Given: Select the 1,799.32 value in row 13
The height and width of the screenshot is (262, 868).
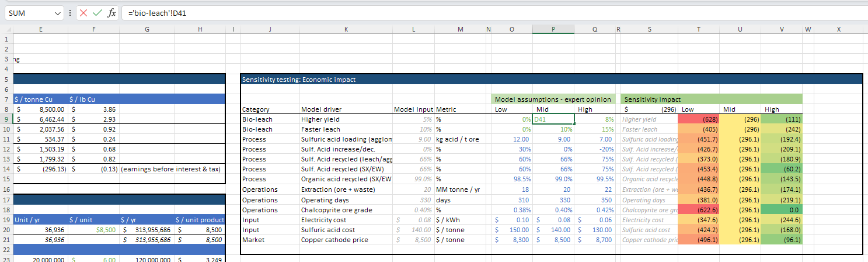Looking at the screenshot, I should (x=40, y=159).
